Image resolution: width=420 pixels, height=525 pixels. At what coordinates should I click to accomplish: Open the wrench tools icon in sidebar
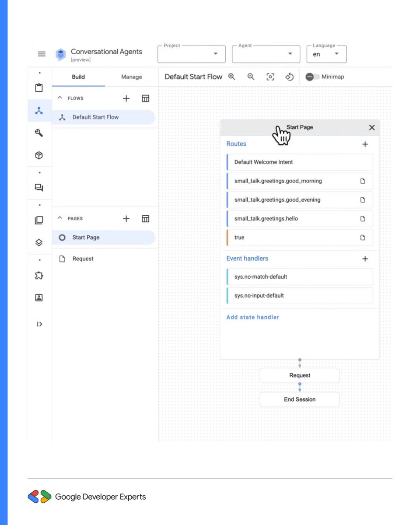(39, 133)
